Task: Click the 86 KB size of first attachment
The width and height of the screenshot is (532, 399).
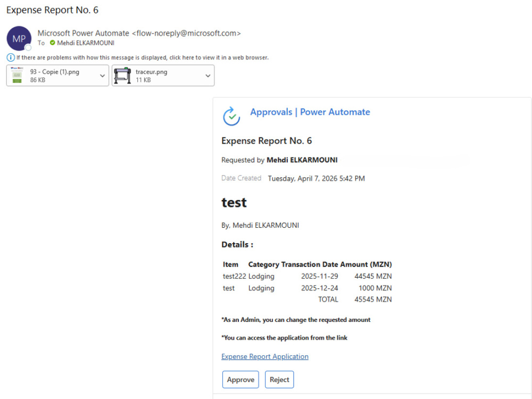Action: click(38, 80)
